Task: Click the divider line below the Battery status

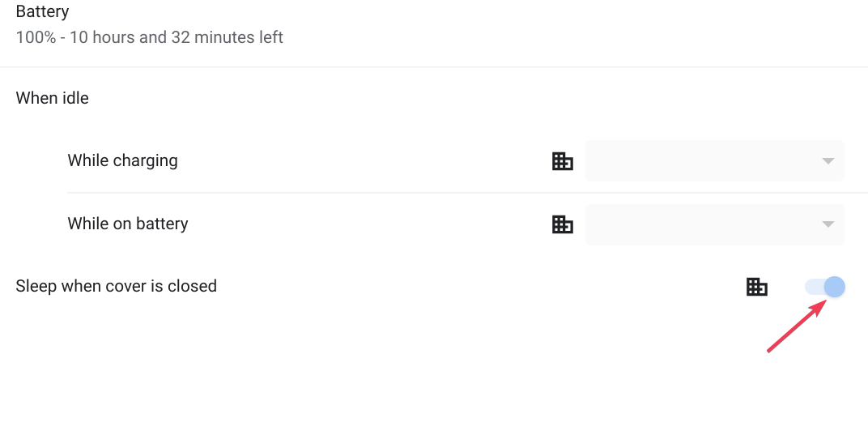Action: pos(434,66)
